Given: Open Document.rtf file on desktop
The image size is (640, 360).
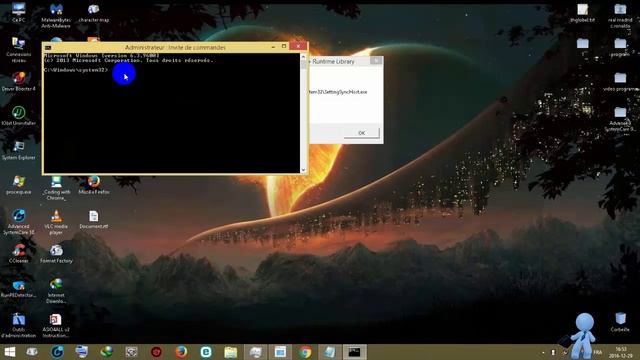Looking at the screenshot, I should coord(93,219).
